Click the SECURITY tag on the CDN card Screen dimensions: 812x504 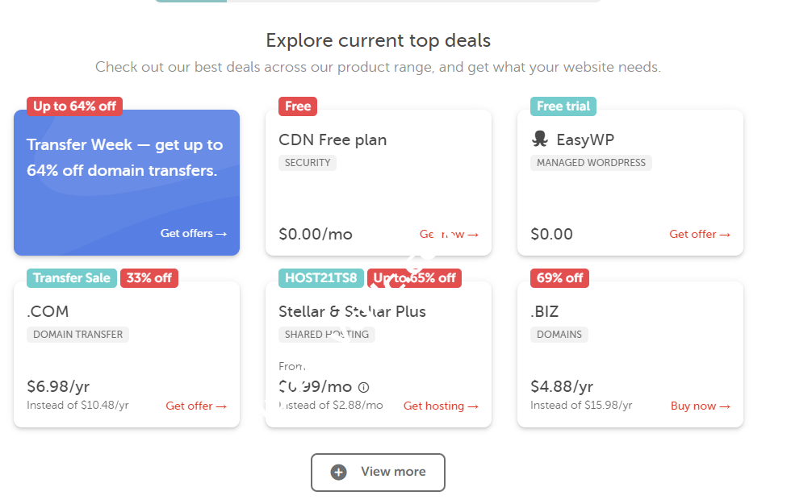click(x=308, y=162)
